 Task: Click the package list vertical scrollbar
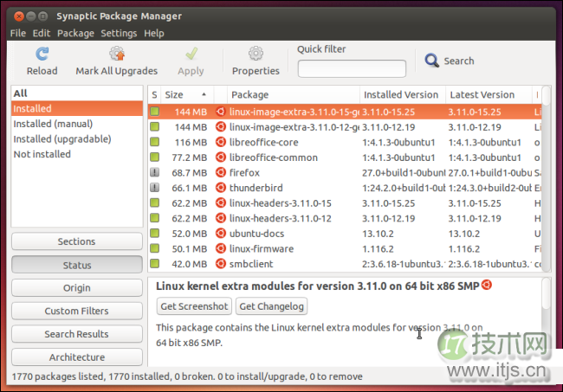click(x=547, y=178)
